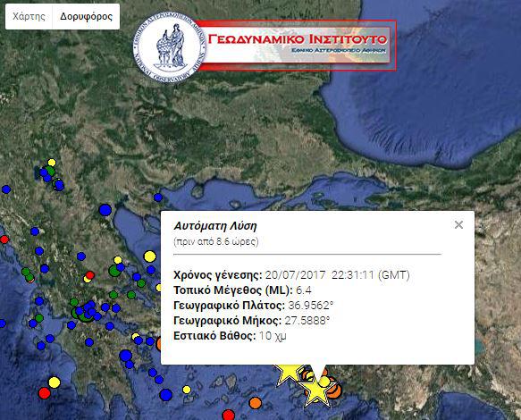Click the yellow marker beside the bottom-left red marker

55,382
